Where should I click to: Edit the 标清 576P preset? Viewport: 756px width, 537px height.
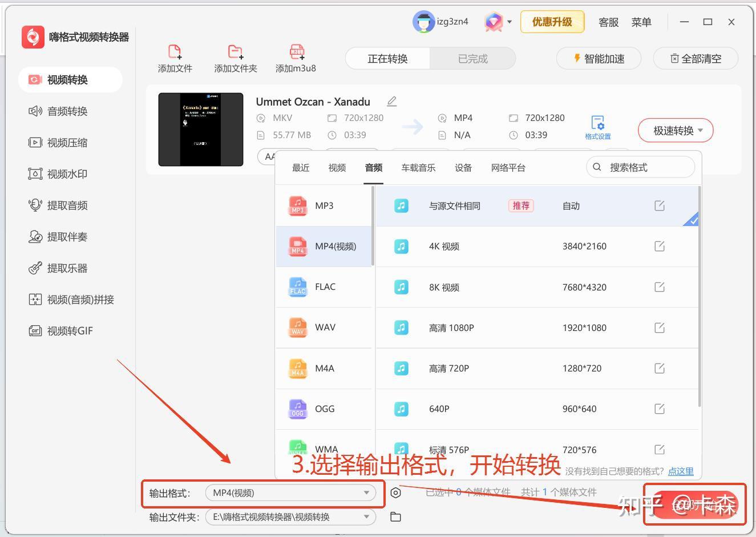coord(660,450)
